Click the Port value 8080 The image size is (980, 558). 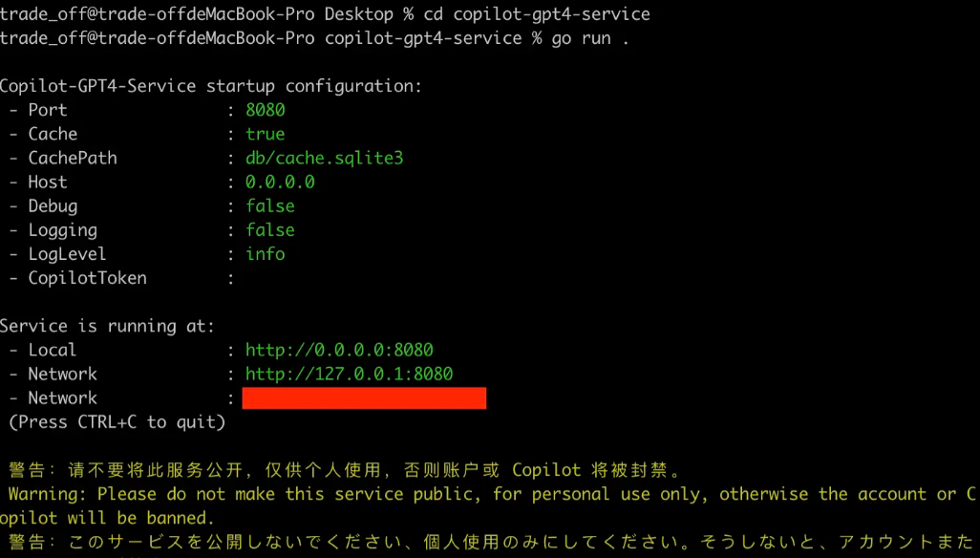(265, 110)
